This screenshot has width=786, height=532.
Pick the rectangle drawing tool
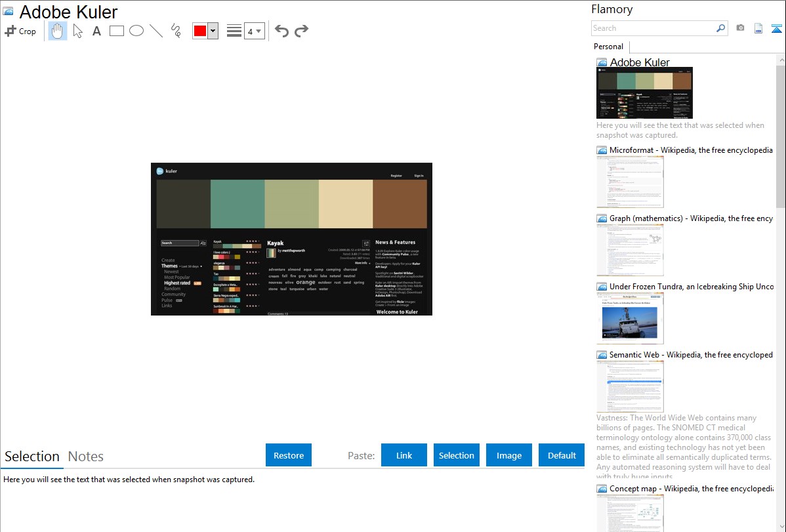click(x=116, y=31)
